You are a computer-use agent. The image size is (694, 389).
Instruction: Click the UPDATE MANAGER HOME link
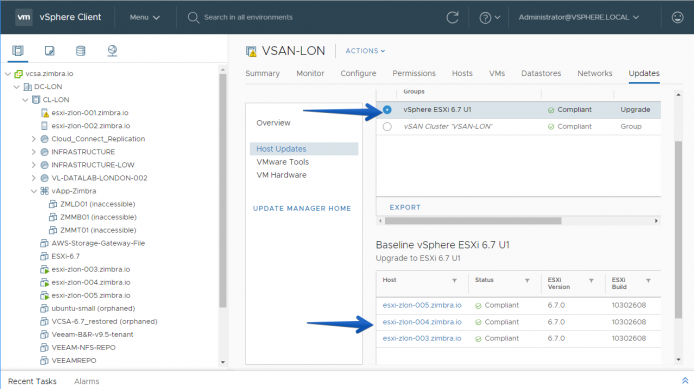coord(302,208)
